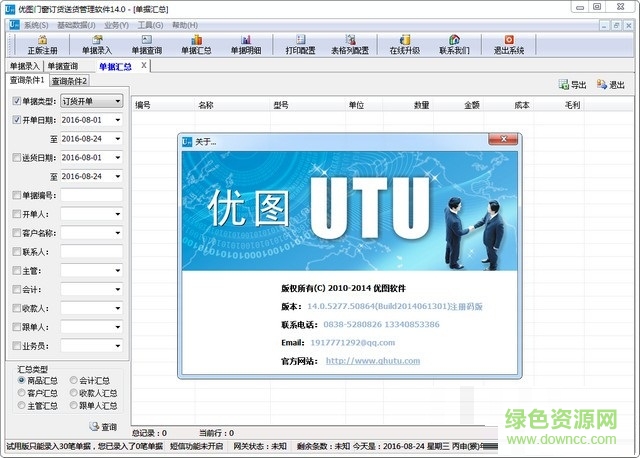Select the 跟单人汇总 radio button

[x=73, y=406]
